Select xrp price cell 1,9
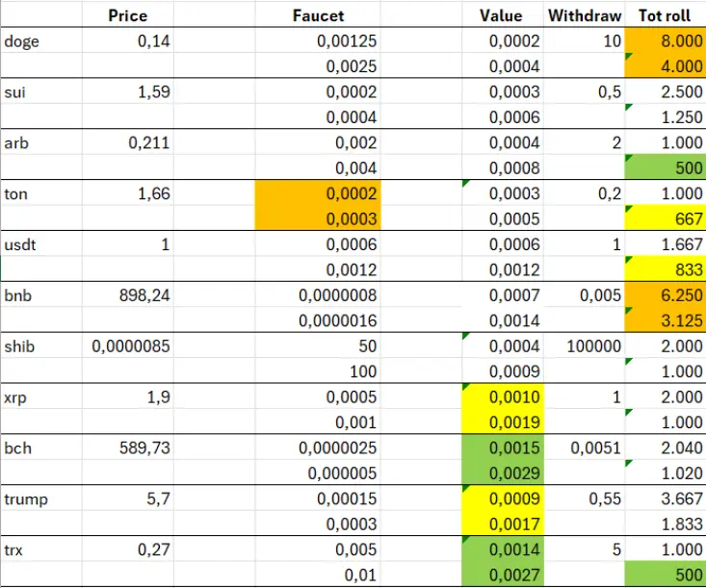Viewport: 706px width, 588px height. pyautogui.click(x=128, y=396)
